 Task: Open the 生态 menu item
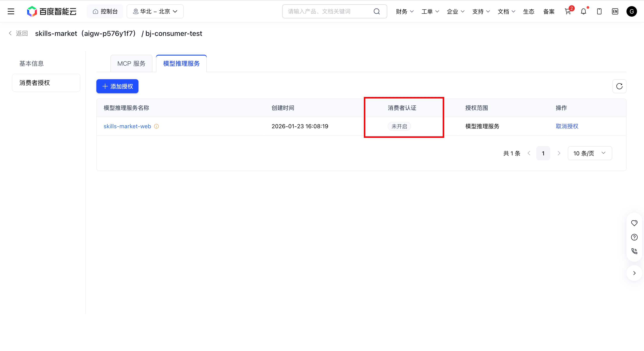click(529, 12)
